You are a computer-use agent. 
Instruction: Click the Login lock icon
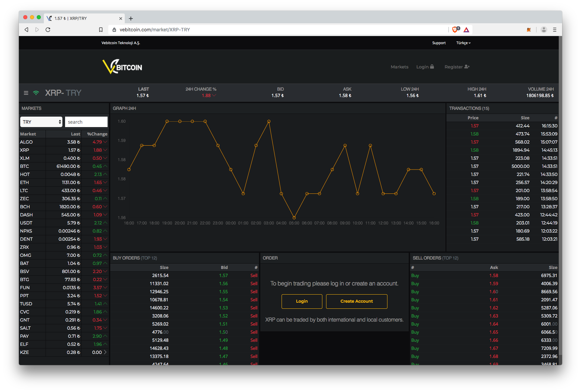(432, 66)
